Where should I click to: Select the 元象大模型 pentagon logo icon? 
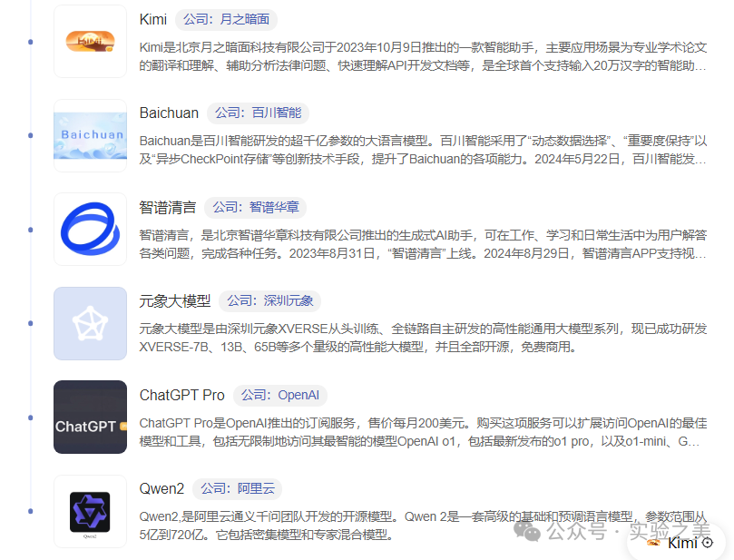91,323
